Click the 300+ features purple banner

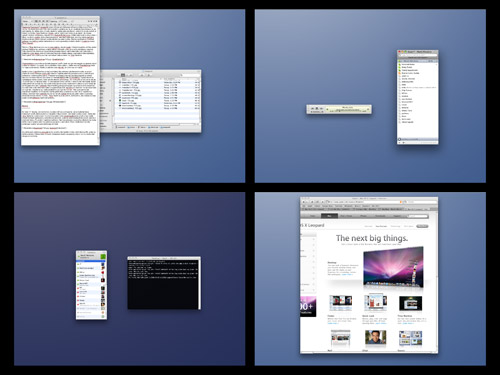(x=308, y=306)
